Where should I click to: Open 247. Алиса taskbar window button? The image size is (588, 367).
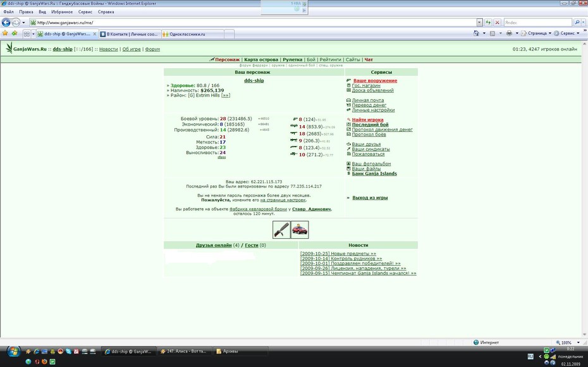point(183,351)
